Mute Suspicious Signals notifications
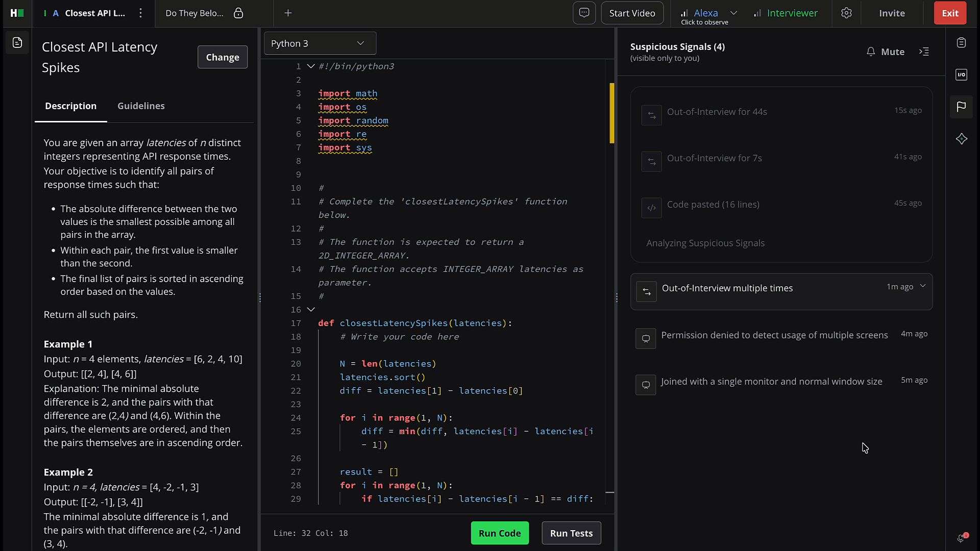 [x=886, y=52]
